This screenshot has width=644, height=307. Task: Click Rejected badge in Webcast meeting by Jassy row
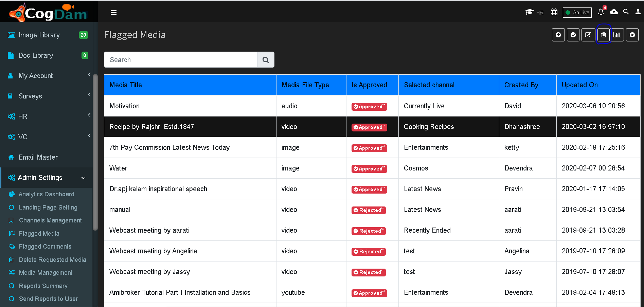pos(369,272)
